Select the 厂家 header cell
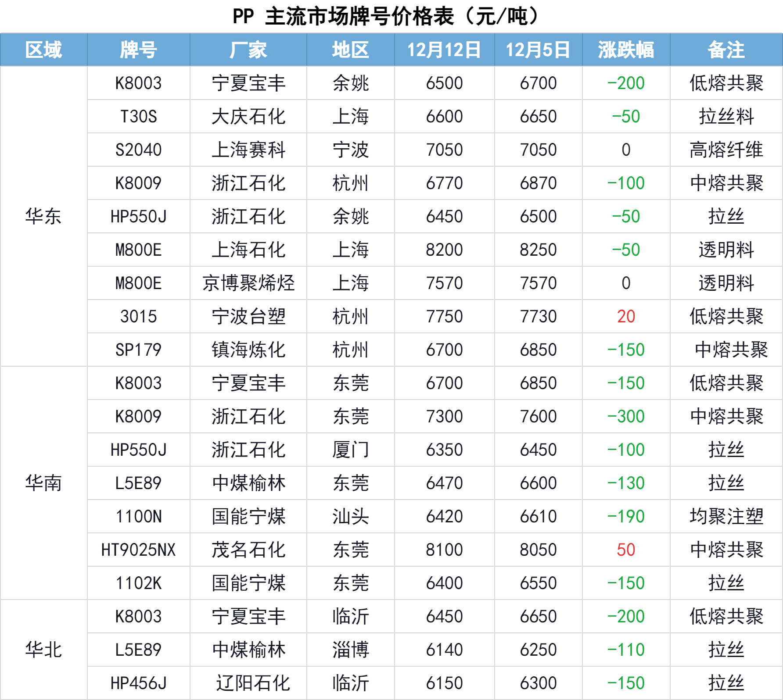Viewport: 783px width, 700px height. [248, 50]
